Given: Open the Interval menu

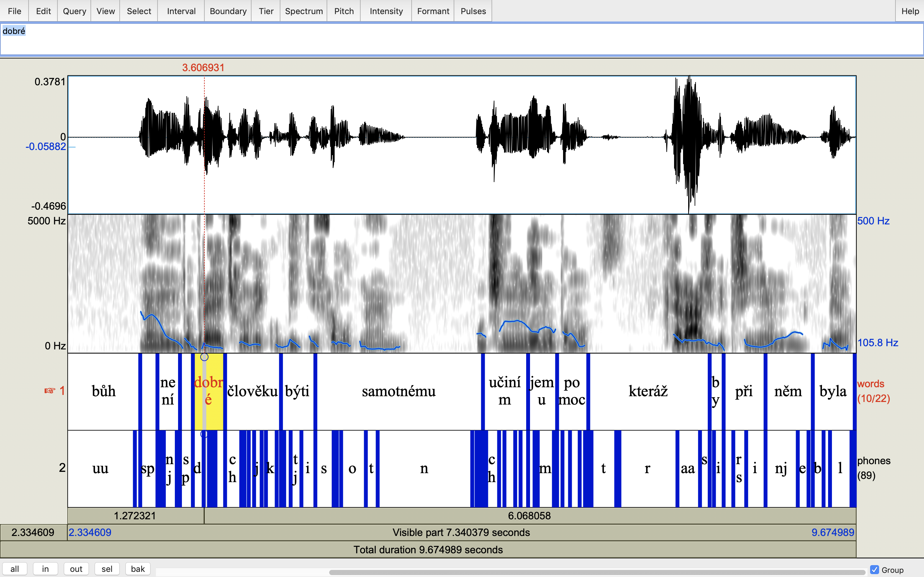Looking at the screenshot, I should click(181, 11).
